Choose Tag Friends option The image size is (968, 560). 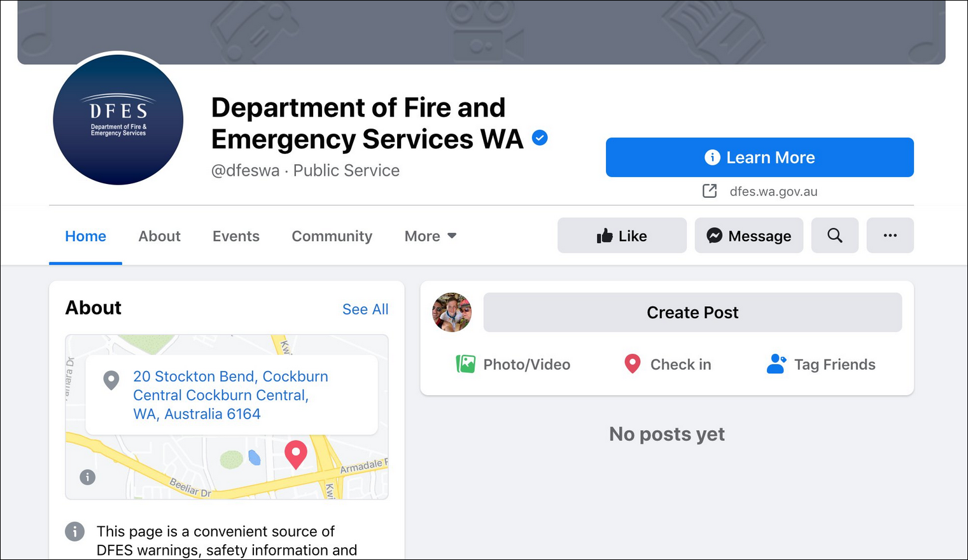pyautogui.click(x=821, y=365)
